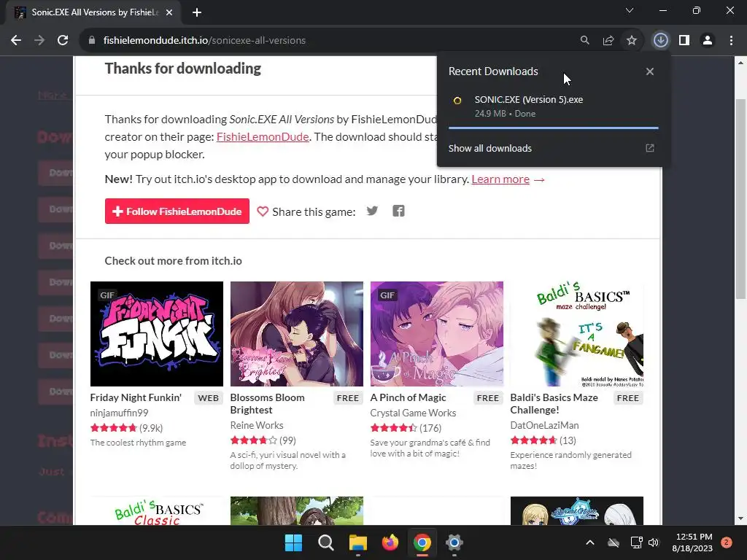
Task: Open the volume control in tray
Action: tap(654, 542)
